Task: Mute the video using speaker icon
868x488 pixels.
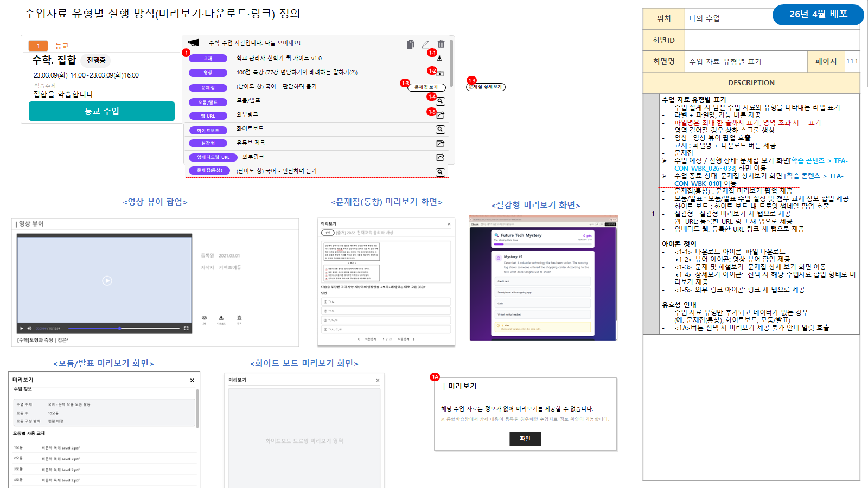Action: coord(30,328)
